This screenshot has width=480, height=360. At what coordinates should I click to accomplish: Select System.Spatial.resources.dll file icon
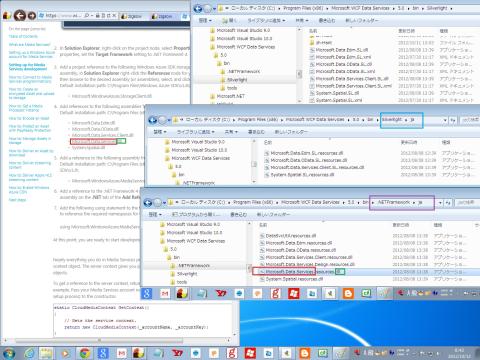(262, 279)
